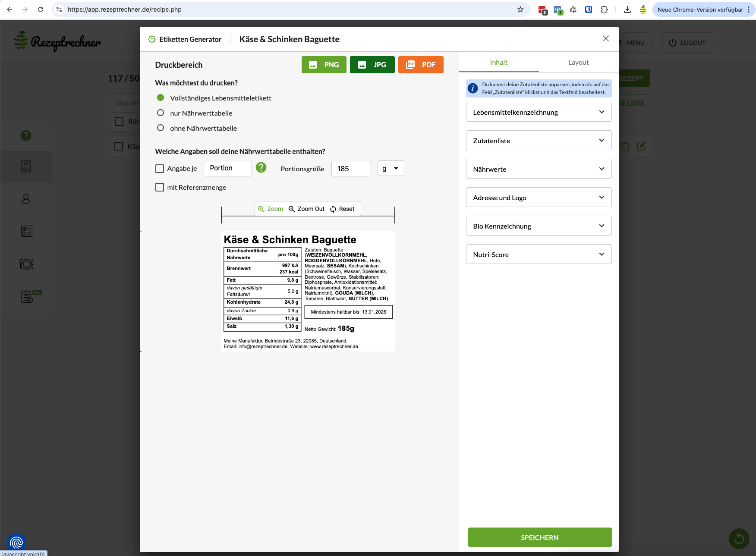Switch to the Layout tab

click(578, 63)
